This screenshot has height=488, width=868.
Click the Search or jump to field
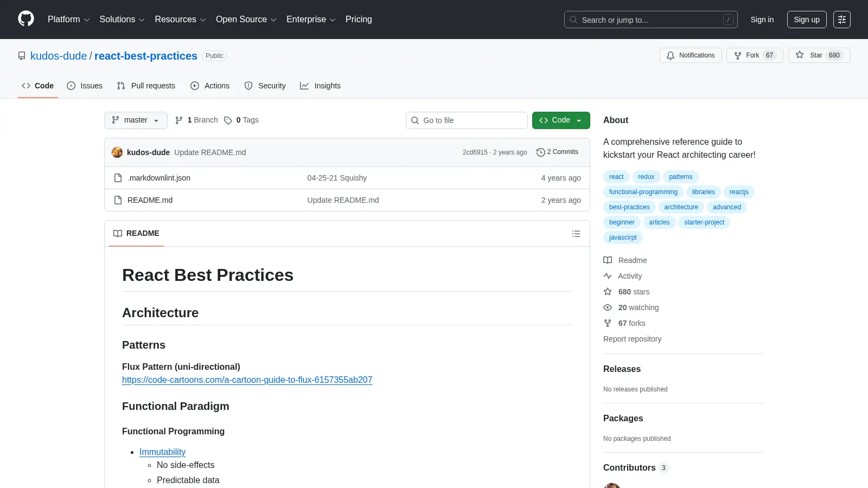coord(651,20)
